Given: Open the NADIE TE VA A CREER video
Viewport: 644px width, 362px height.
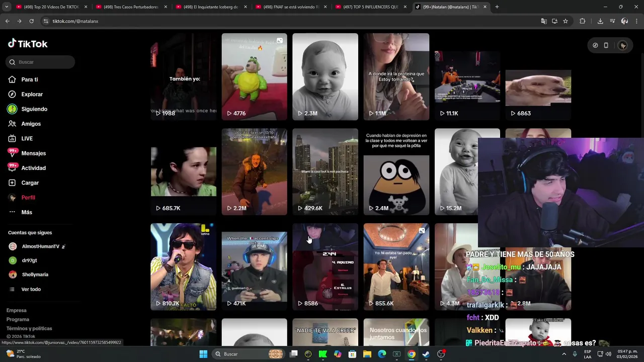Looking at the screenshot, I should pyautogui.click(x=325, y=332).
